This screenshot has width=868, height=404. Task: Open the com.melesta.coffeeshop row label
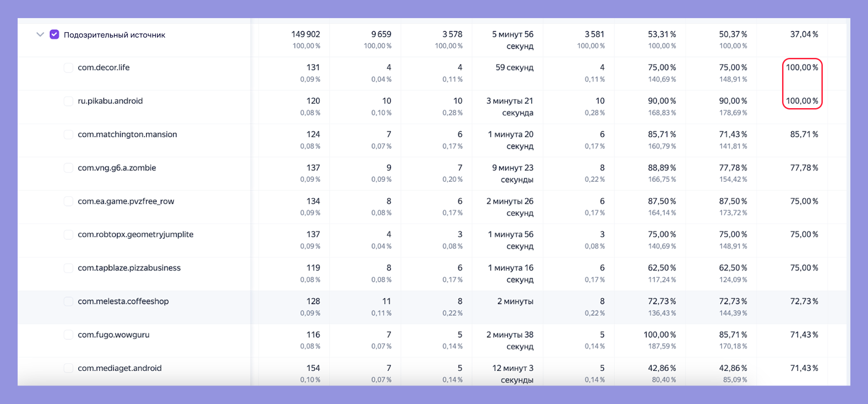(x=123, y=301)
